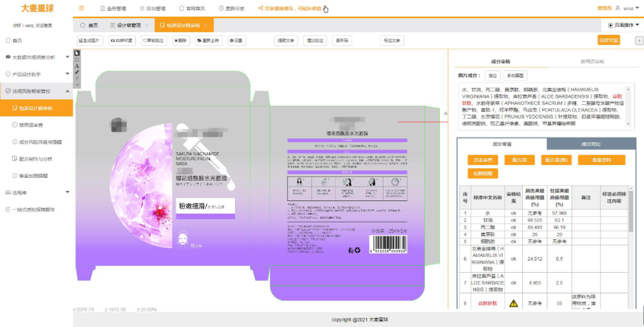Open 业务管理 top menu
This screenshot has width=644, height=327.
click(x=113, y=8)
